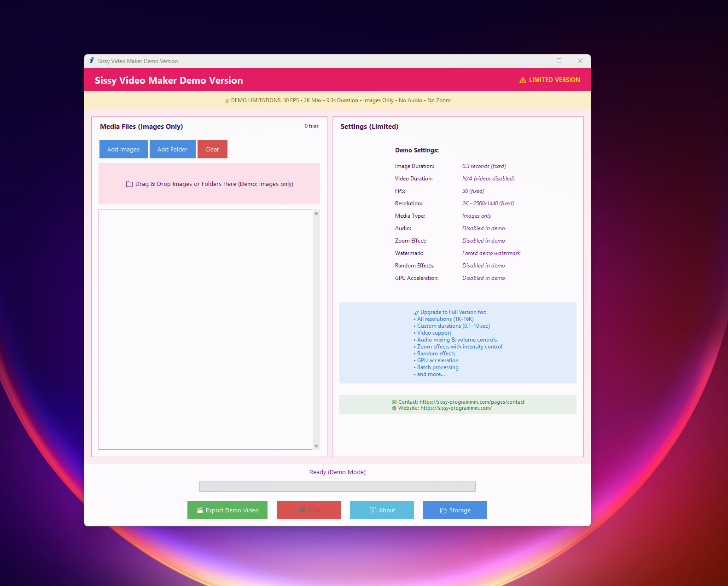Clear the media files list
The height and width of the screenshot is (586, 728).
[212, 149]
